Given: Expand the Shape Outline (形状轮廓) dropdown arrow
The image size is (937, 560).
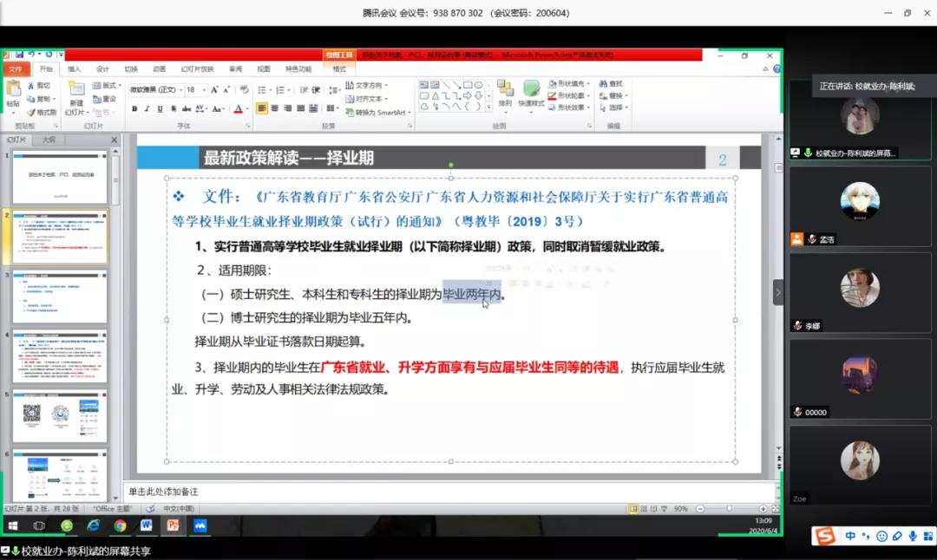Looking at the screenshot, I should pos(588,95).
